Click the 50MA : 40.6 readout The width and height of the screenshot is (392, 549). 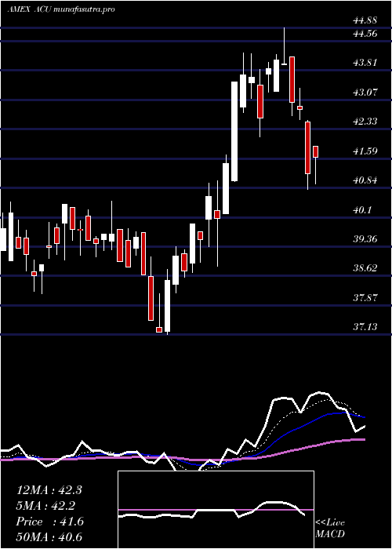(x=49, y=537)
